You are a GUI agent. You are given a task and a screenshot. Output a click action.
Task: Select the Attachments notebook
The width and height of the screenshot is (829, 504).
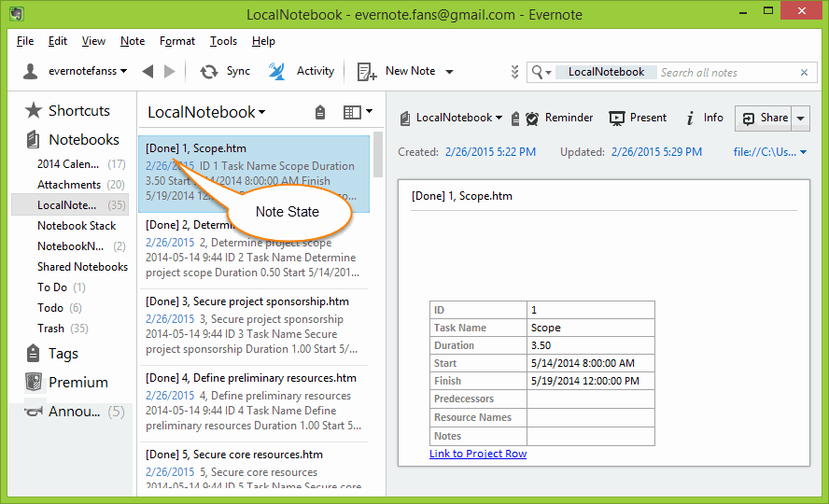coord(81,185)
